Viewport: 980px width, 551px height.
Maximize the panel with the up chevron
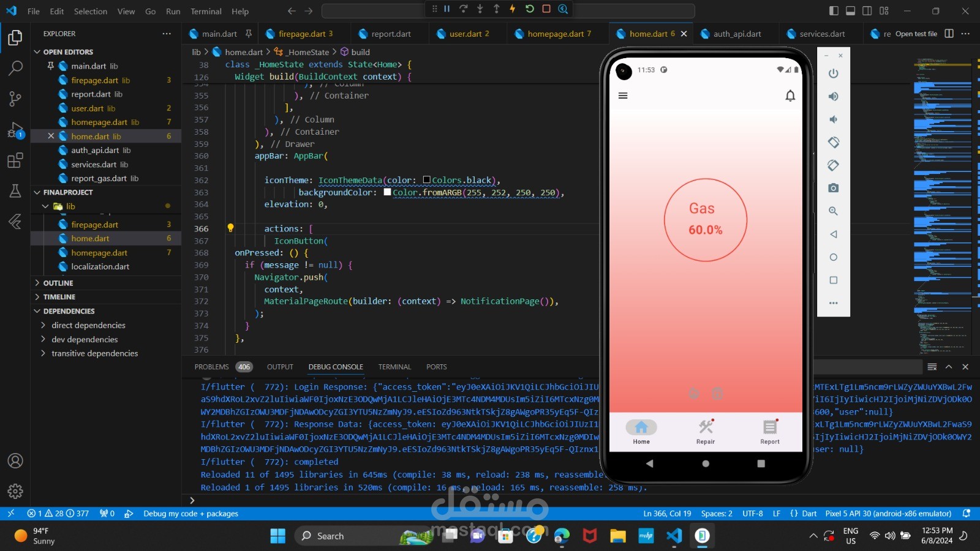point(949,367)
